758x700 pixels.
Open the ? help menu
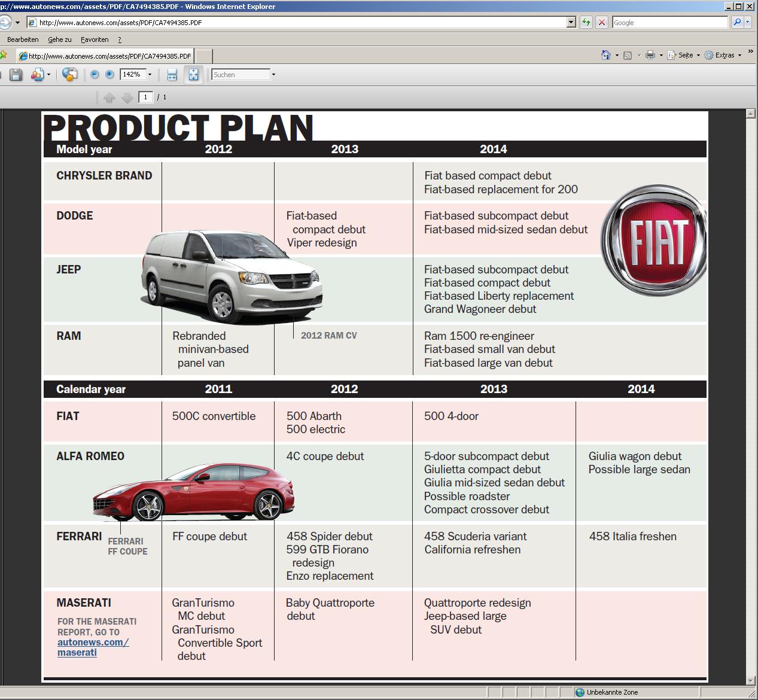[120, 39]
